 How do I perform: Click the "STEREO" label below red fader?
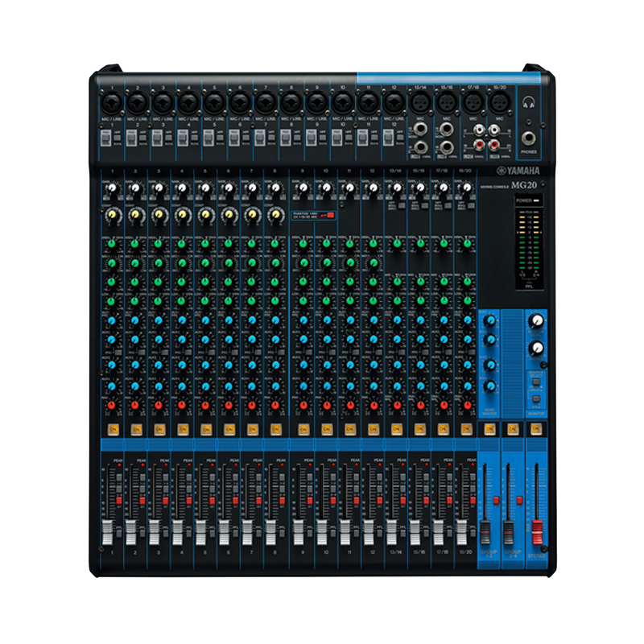click(x=537, y=555)
